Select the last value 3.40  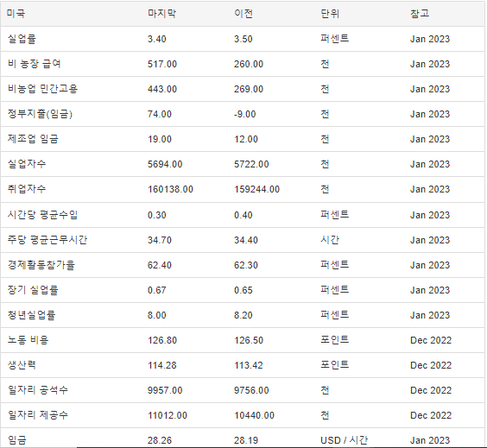click(x=157, y=39)
